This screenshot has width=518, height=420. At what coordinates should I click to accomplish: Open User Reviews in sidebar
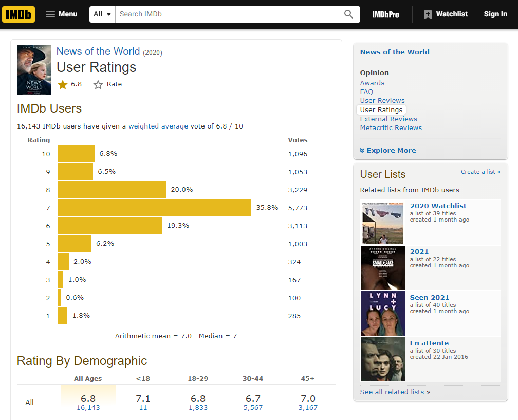382,100
